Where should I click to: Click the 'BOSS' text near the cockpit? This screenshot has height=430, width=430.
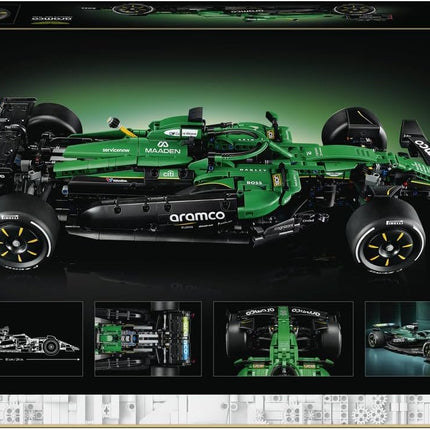click(254, 183)
